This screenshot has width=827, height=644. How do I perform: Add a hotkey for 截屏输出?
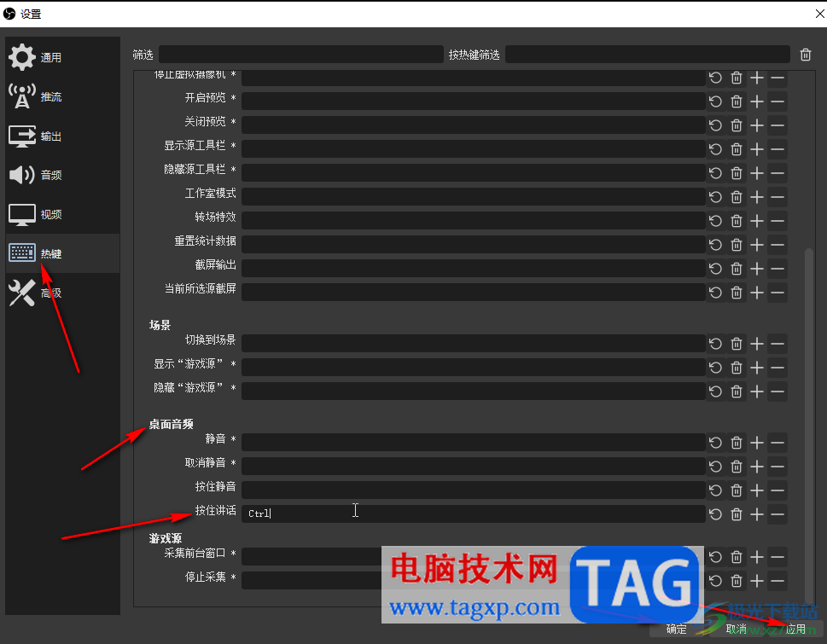pos(757,269)
